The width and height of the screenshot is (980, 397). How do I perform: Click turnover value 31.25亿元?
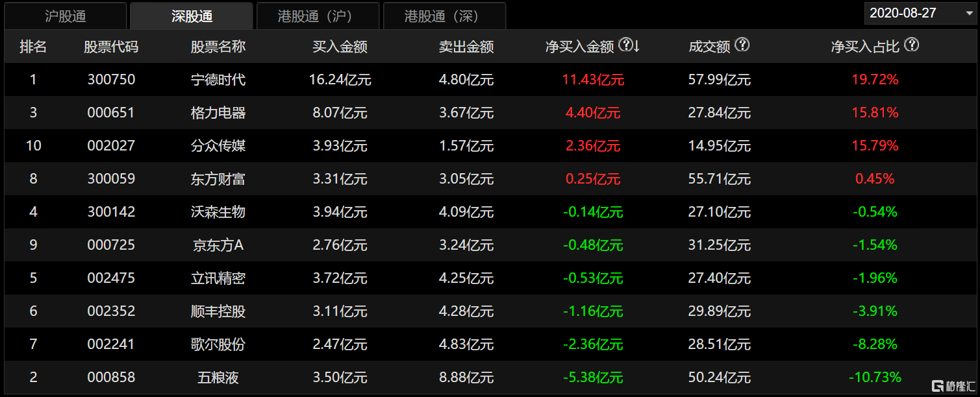[720, 245]
